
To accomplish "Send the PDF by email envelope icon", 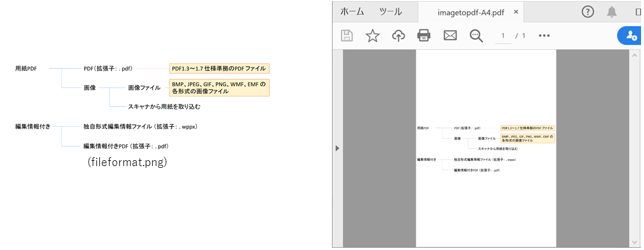I will click(x=450, y=36).
